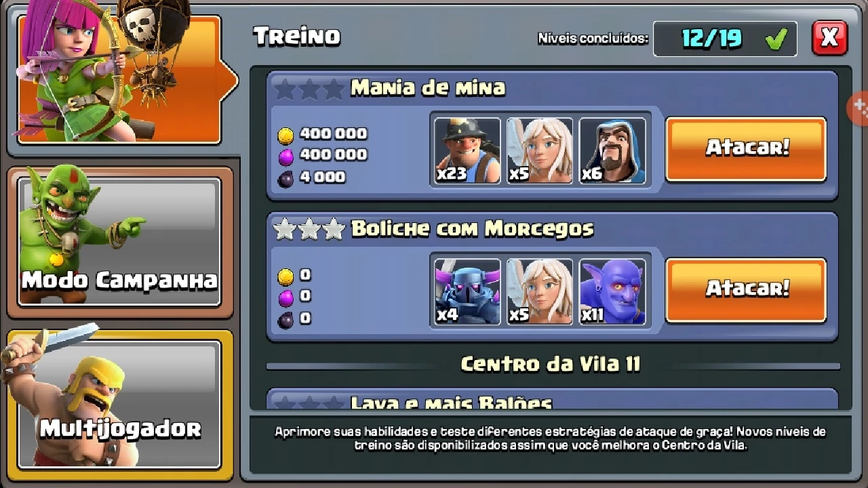Click the Healer icon in Boliche com Morcegos
Image resolution: width=868 pixels, height=488 pixels.
click(540, 291)
